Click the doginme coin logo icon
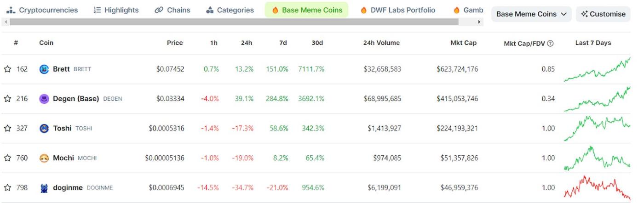This screenshot has width=644, height=203. click(x=44, y=187)
